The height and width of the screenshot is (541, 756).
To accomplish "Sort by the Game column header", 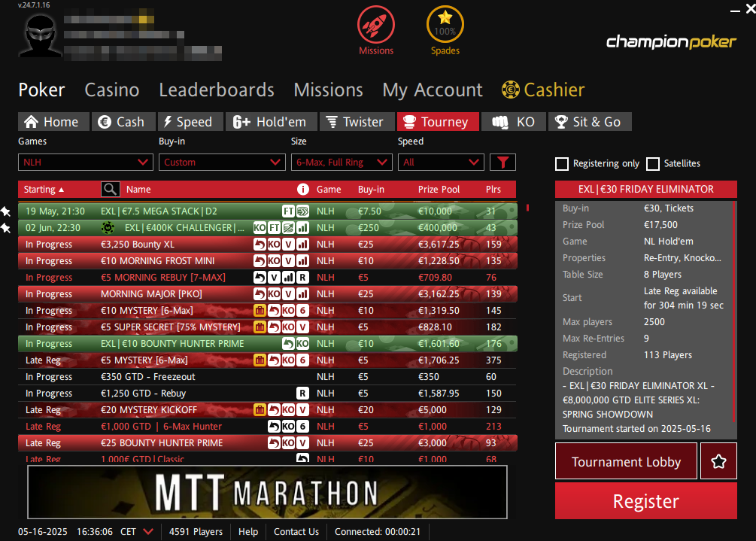I will (x=329, y=190).
